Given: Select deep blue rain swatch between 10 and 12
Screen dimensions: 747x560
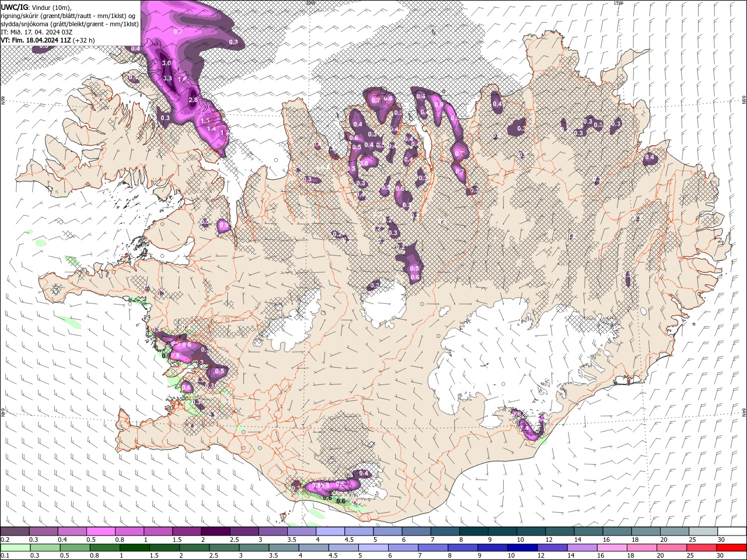Looking at the screenshot, I should point(521,547).
